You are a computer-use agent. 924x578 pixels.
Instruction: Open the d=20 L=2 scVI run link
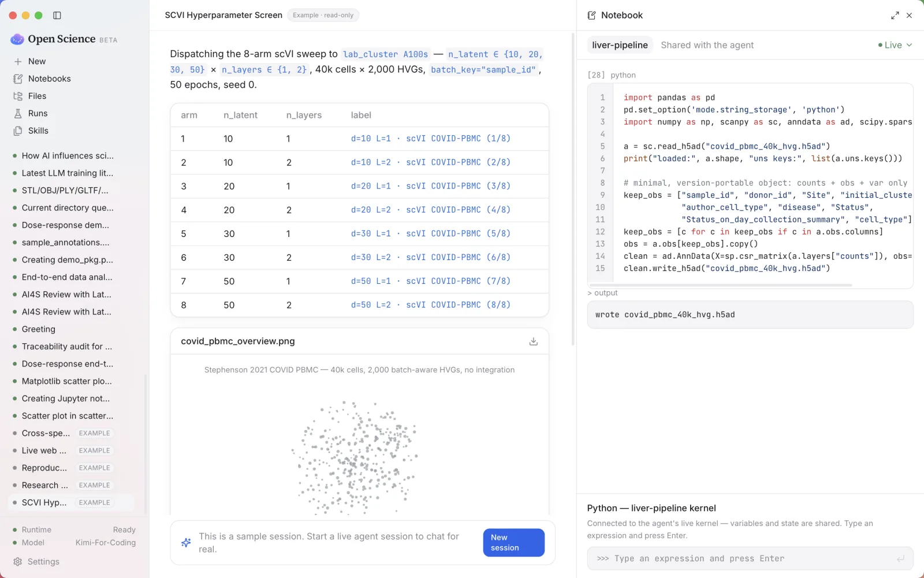[431, 210]
